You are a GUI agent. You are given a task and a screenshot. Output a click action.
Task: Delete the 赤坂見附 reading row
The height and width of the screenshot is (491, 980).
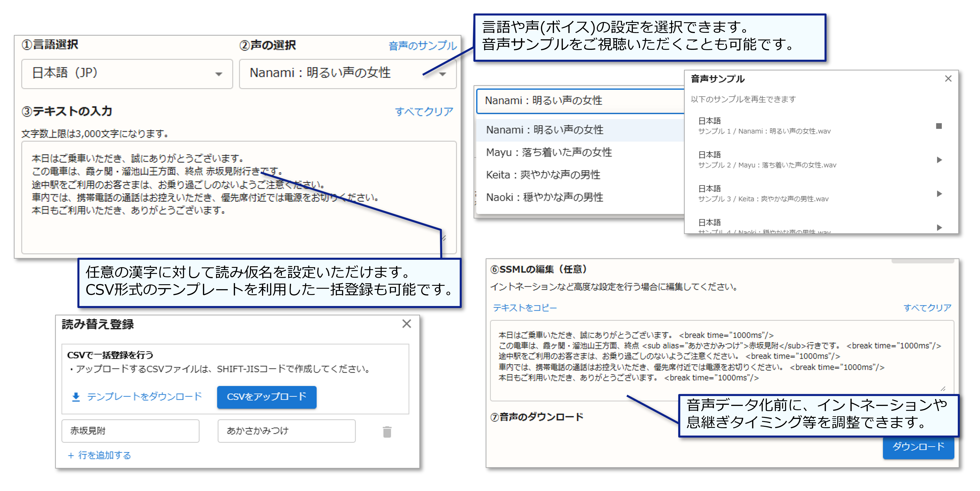(x=387, y=432)
